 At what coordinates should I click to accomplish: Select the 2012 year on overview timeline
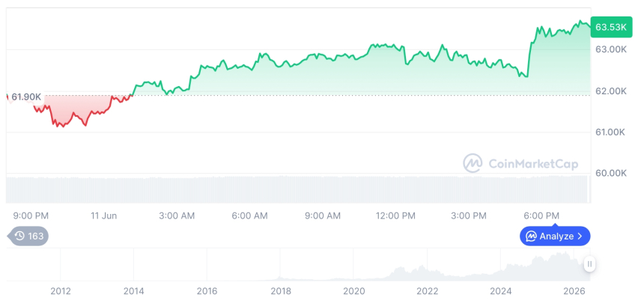pyautogui.click(x=61, y=291)
